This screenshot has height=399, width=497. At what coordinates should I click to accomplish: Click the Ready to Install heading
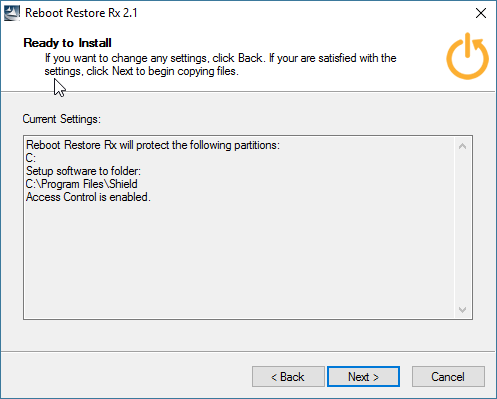(67, 43)
